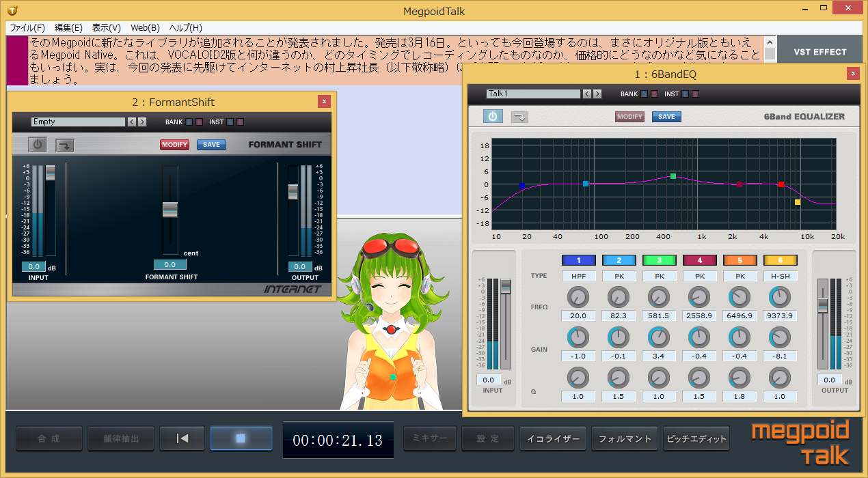Open band 5 PK type selector
The image size is (868, 478).
pyautogui.click(x=740, y=277)
